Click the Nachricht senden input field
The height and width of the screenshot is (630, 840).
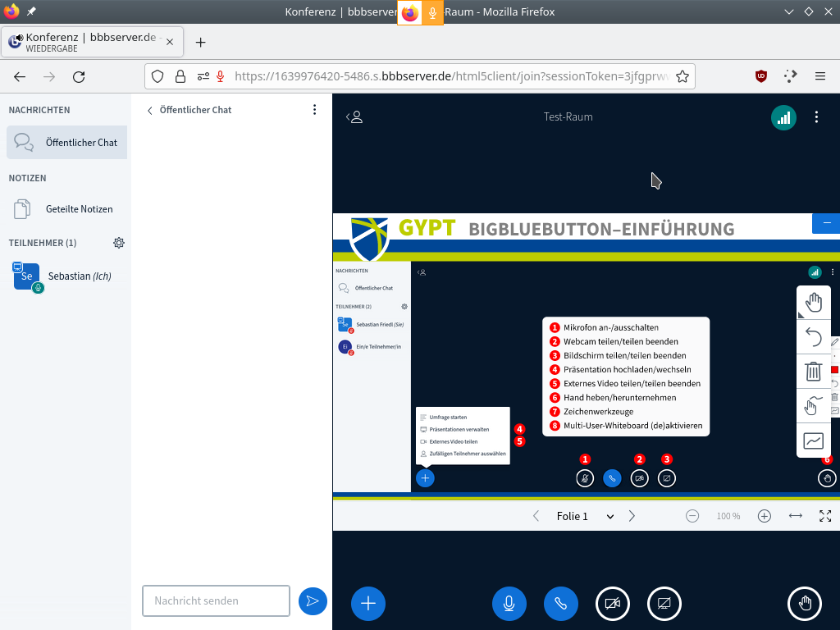pyautogui.click(x=216, y=600)
